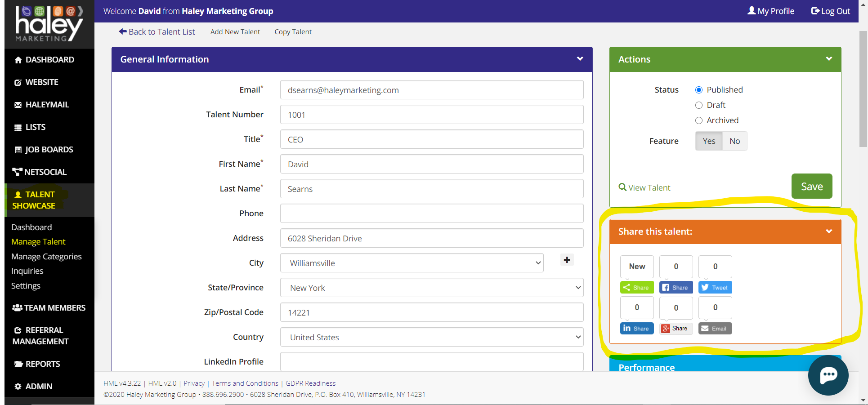Click View Talent magnifier link

pyautogui.click(x=644, y=187)
